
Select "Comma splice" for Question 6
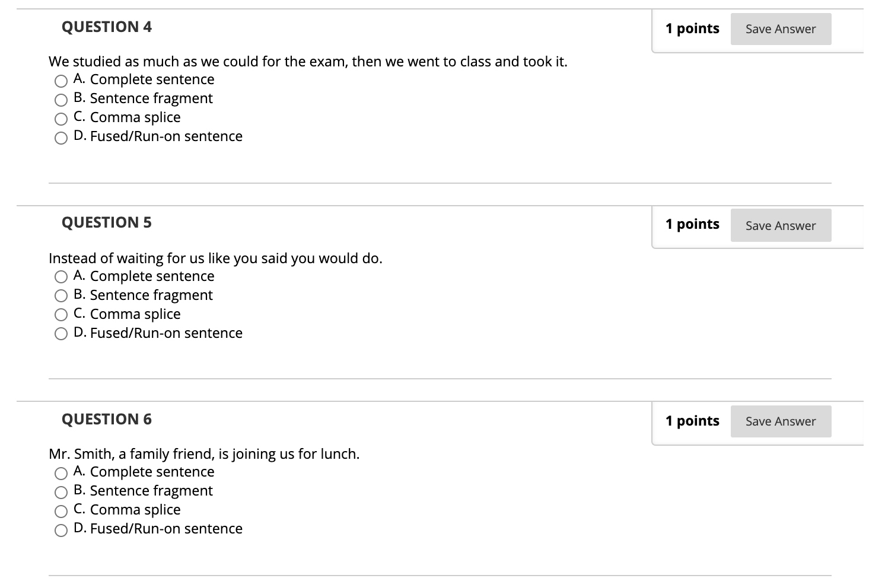click(61, 511)
